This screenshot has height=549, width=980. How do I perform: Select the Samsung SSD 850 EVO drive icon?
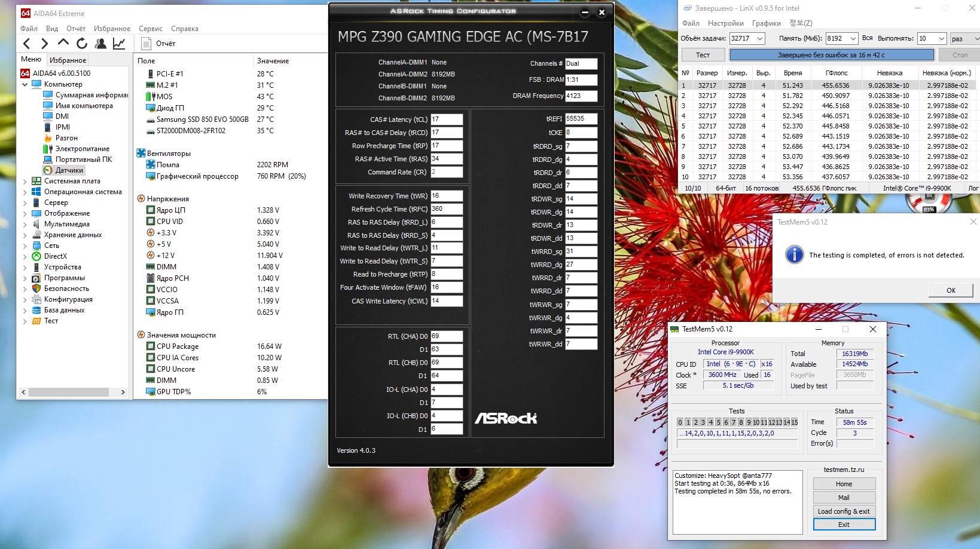(151, 119)
